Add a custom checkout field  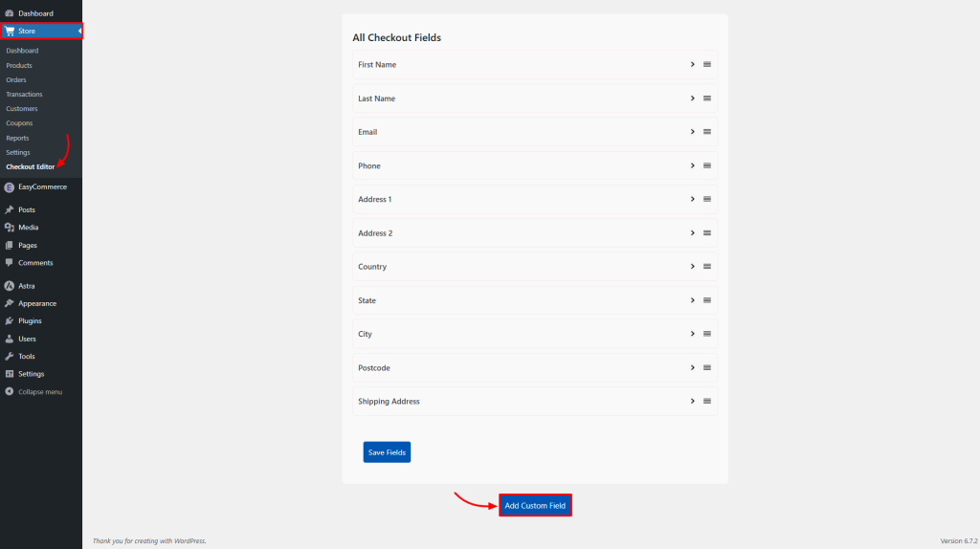click(x=535, y=505)
